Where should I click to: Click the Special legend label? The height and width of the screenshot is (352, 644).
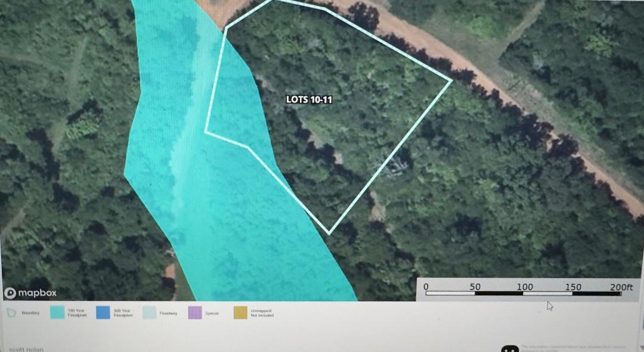[212, 313]
